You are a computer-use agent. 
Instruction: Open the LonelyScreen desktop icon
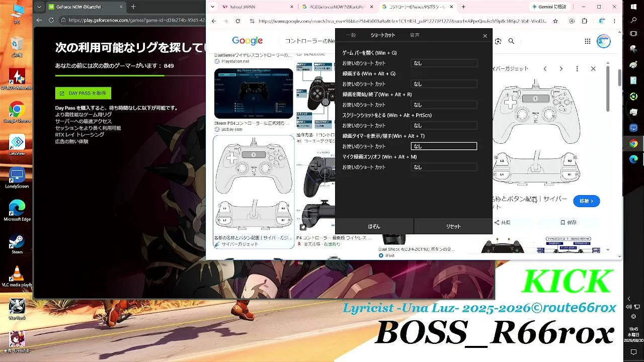pos(17,177)
